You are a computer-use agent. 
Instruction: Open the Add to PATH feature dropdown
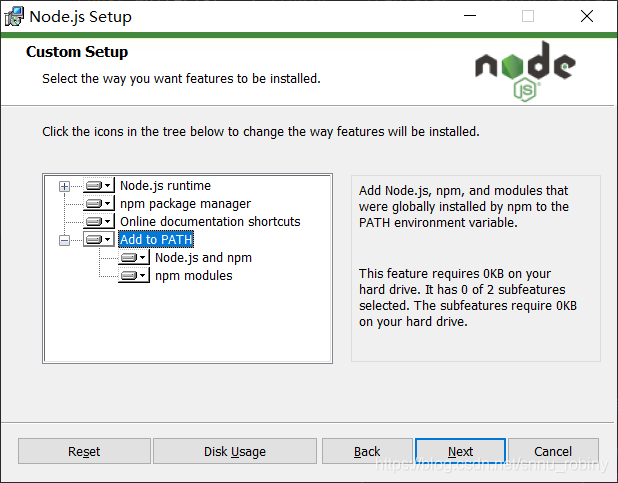tap(99, 239)
